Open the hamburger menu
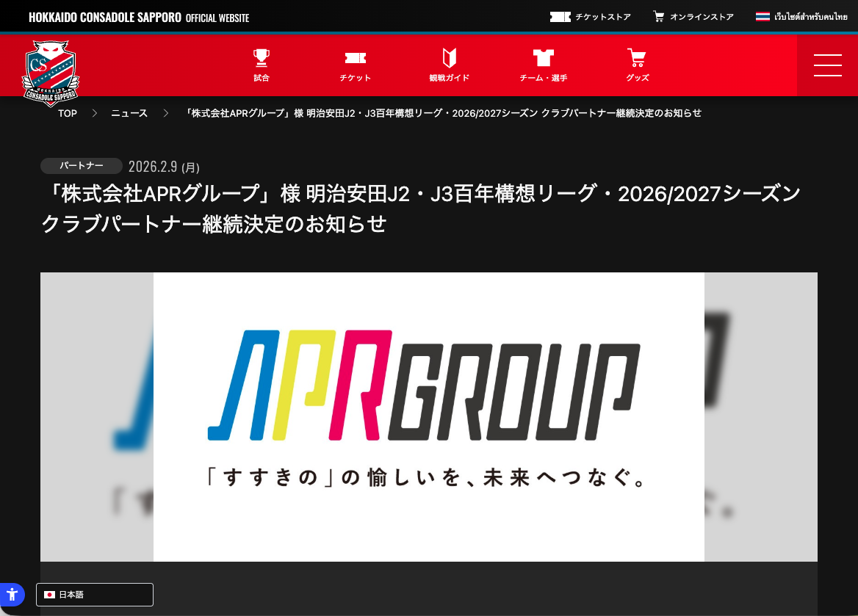The image size is (858, 616). pos(827,65)
